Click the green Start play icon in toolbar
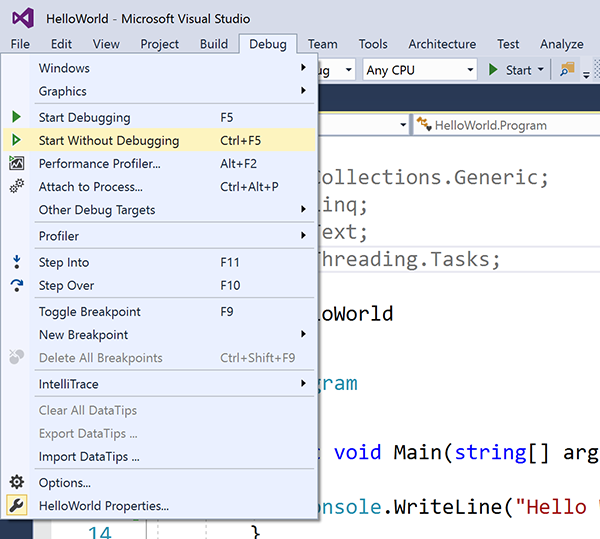 click(x=493, y=70)
